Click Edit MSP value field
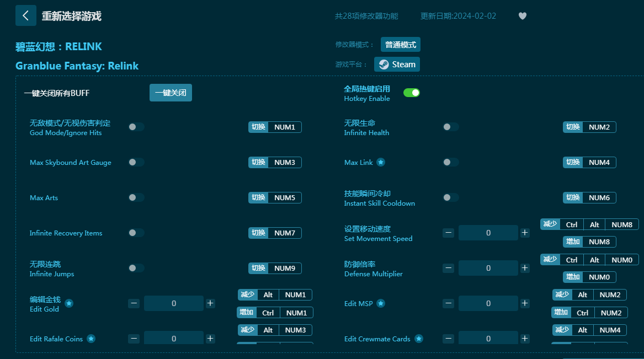This screenshot has height=359, width=644. tap(488, 303)
